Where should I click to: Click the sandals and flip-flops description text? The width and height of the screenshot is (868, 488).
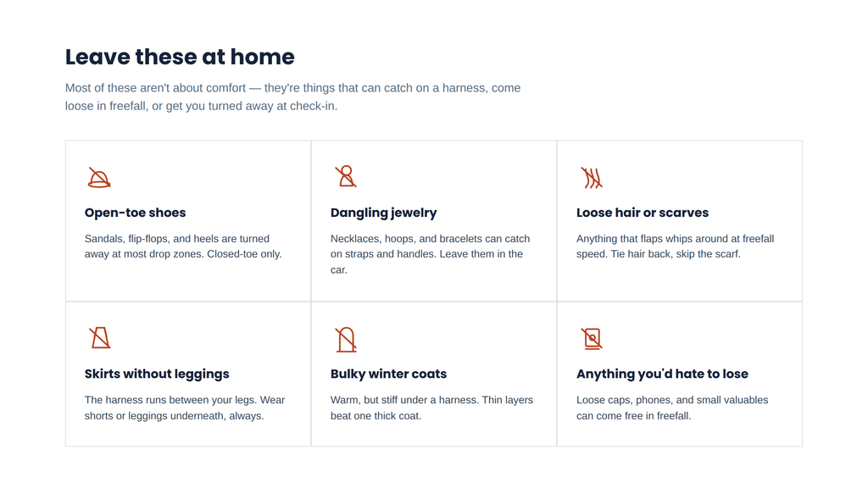click(x=183, y=247)
